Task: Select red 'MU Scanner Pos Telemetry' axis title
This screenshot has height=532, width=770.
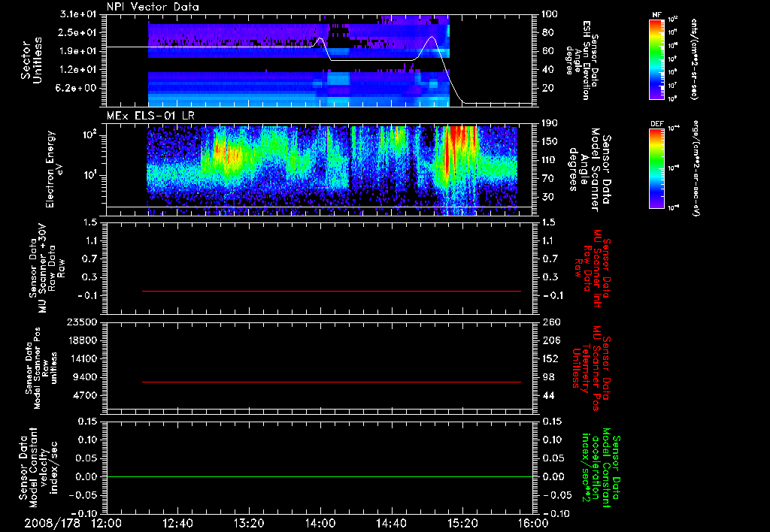Action: pyautogui.click(x=591, y=368)
